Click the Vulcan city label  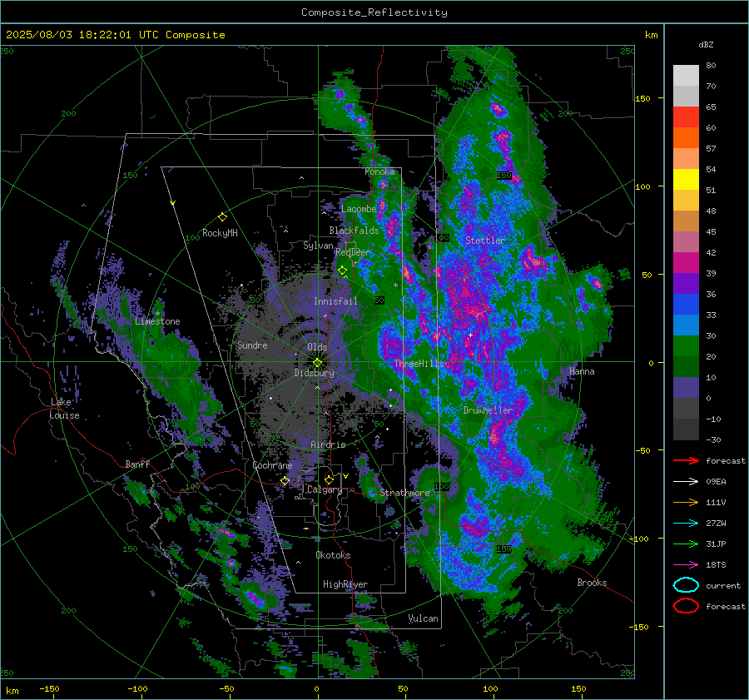point(424,618)
